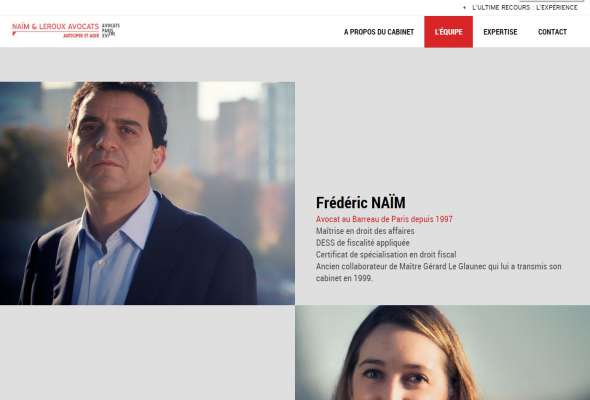Click the cabinet en 1999 text line
590x400 pixels.
pyautogui.click(x=344, y=278)
